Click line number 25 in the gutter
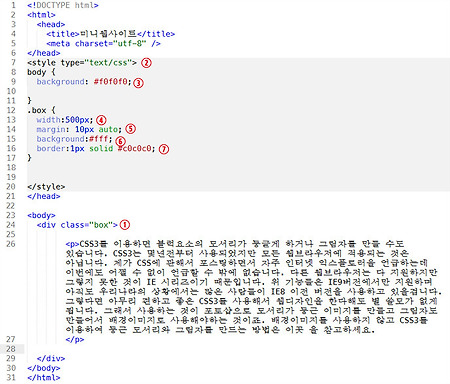 [11, 234]
